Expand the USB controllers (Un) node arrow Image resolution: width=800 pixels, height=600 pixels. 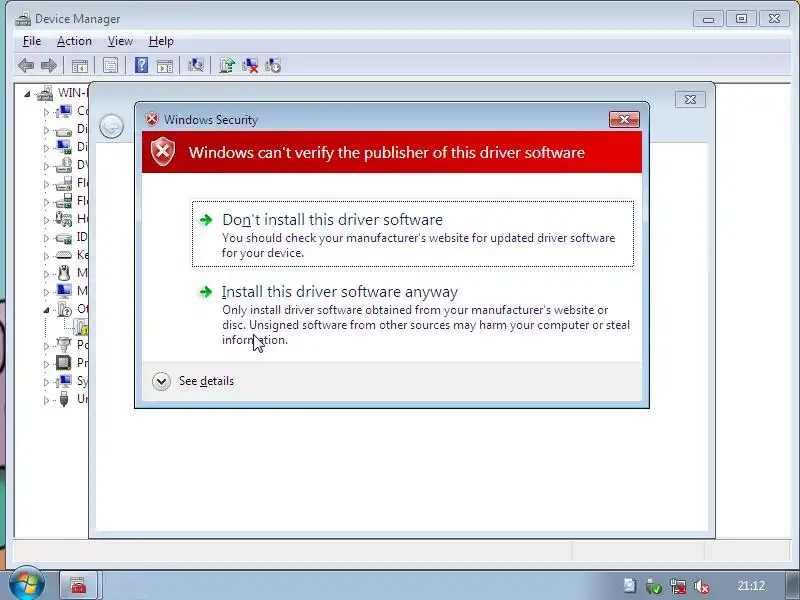pos(46,400)
